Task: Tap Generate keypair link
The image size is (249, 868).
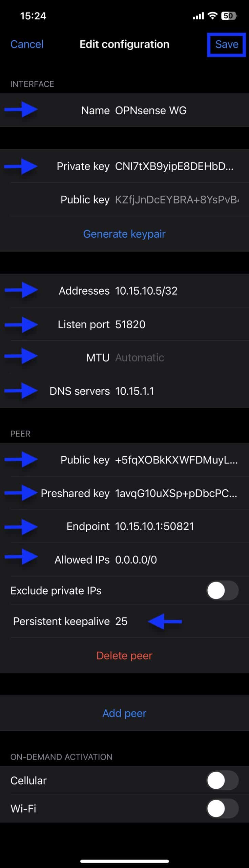Action: coord(124,234)
